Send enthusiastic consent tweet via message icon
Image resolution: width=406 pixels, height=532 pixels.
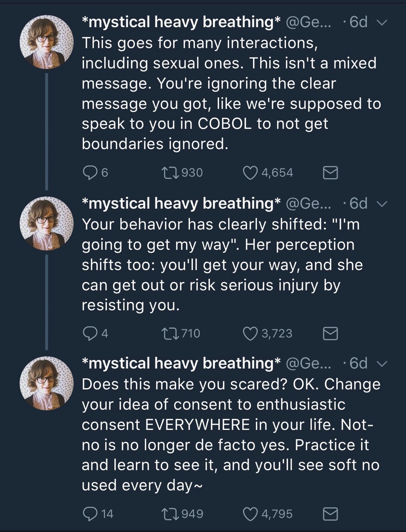pyautogui.click(x=330, y=514)
